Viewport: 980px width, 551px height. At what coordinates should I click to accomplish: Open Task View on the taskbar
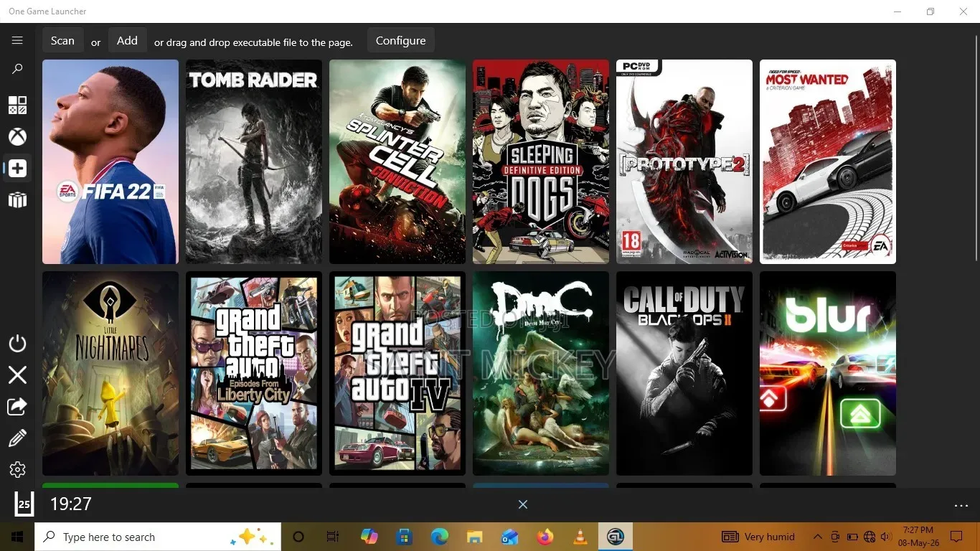pyautogui.click(x=333, y=537)
